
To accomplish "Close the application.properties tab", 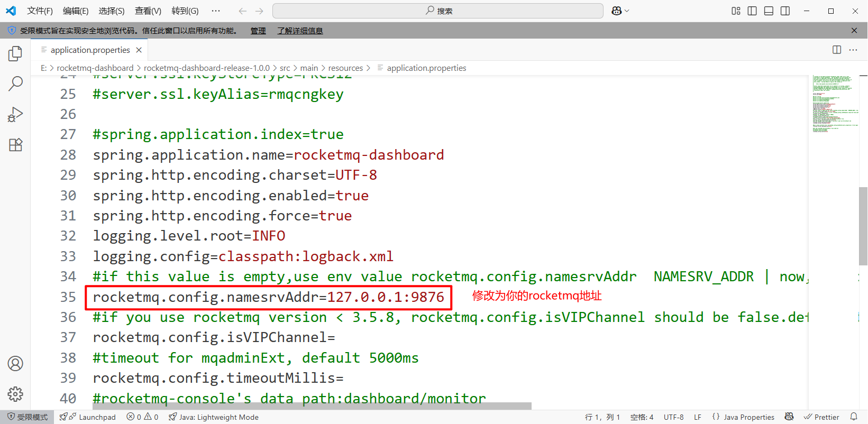I will [x=139, y=50].
